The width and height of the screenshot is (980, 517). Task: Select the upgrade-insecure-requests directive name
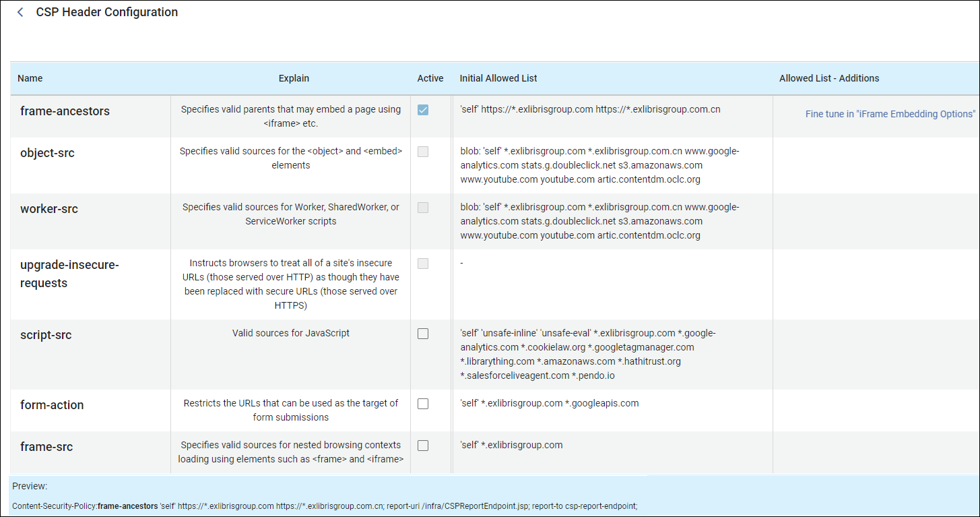[x=69, y=274]
